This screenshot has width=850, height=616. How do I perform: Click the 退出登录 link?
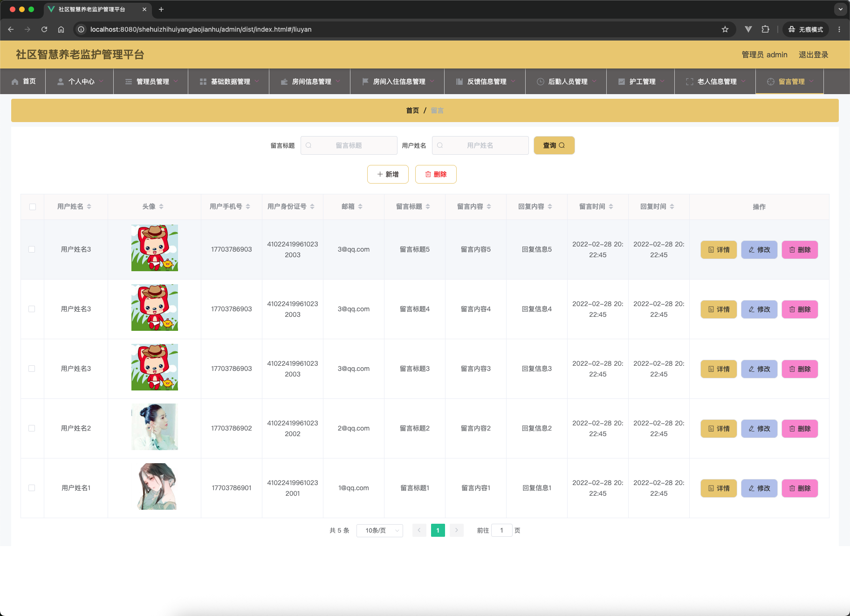814,55
